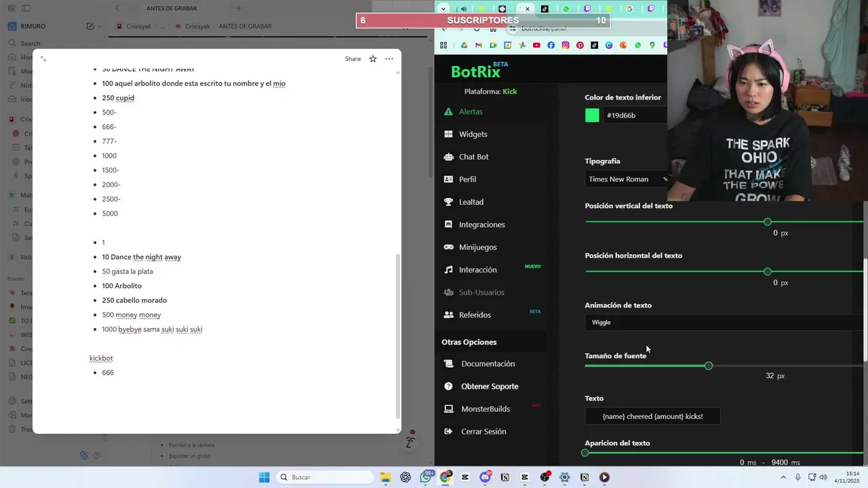Open Documentación link
This screenshot has width=868, height=488.
pyautogui.click(x=488, y=364)
